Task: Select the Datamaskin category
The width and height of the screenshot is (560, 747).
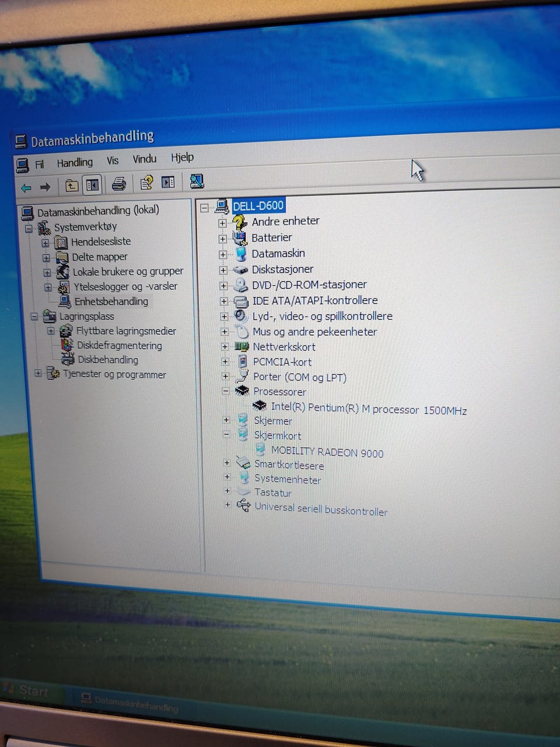Action: 278,253
